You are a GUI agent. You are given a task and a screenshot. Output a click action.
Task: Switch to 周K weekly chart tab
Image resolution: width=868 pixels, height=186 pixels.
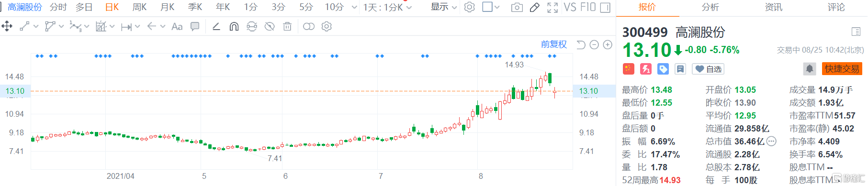tap(139, 7)
